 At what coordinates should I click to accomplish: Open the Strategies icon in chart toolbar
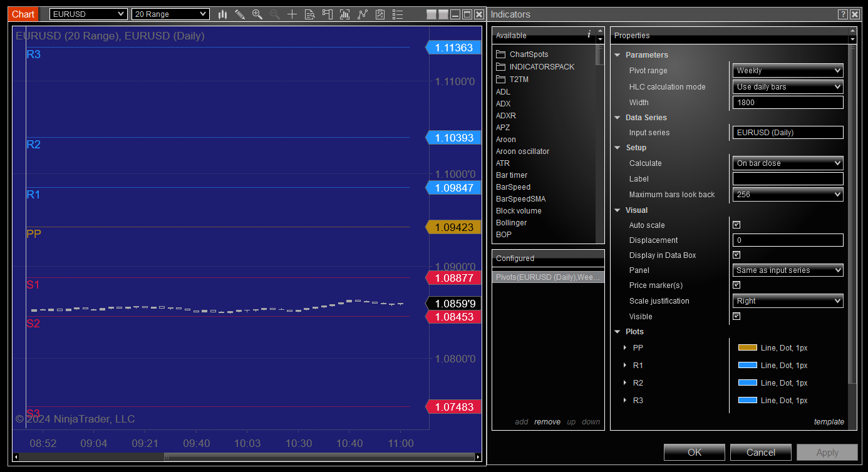(380, 14)
